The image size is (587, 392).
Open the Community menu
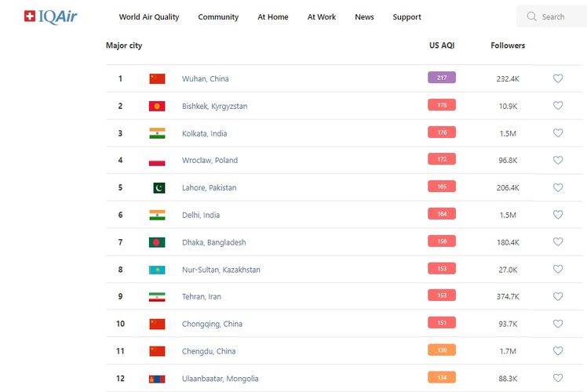point(218,17)
